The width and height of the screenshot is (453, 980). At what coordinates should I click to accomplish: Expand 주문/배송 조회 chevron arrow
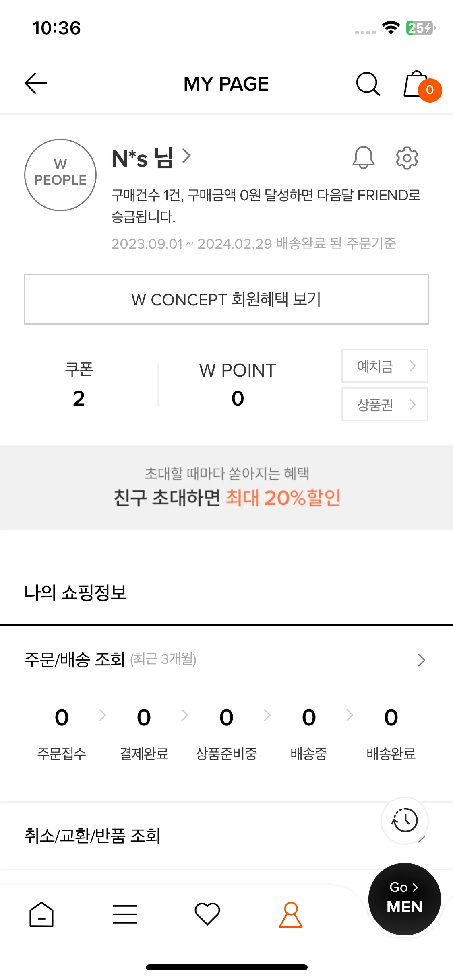tap(421, 660)
